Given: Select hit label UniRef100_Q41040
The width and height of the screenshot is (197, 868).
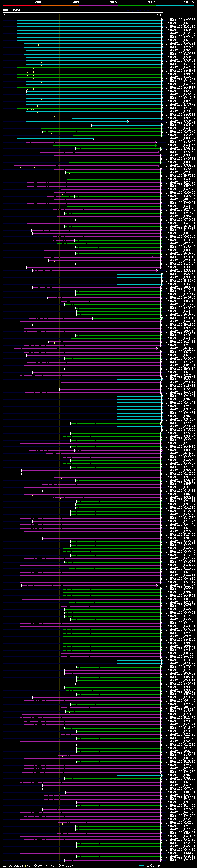Looking at the screenshot, I should (180, 108).
